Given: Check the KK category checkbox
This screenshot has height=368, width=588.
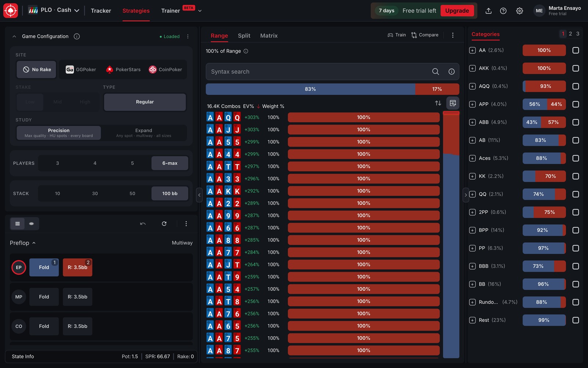Looking at the screenshot, I should coord(576,176).
